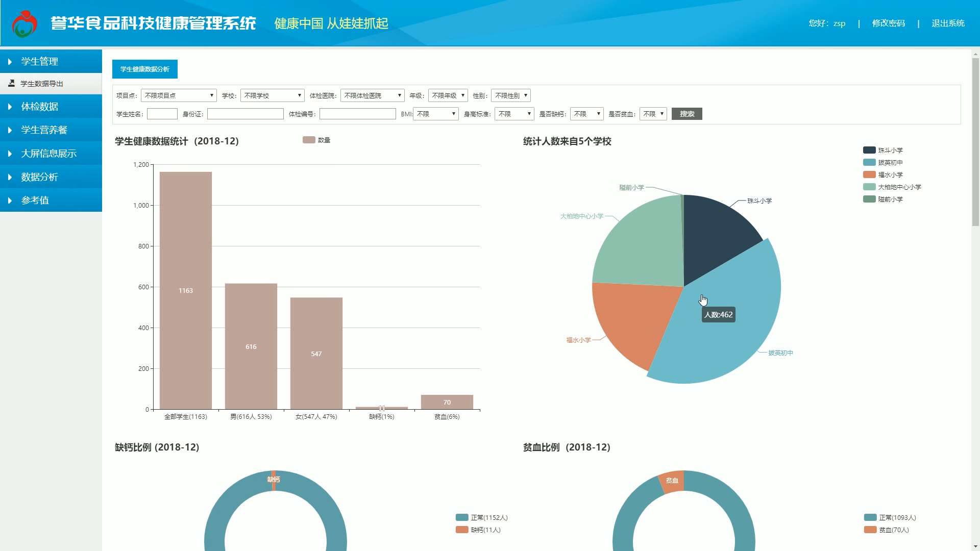
Task: Click arrow icon beside 体检数据 menu
Action: (10, 107)
